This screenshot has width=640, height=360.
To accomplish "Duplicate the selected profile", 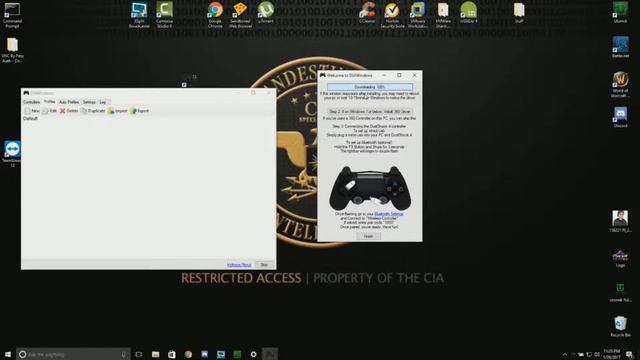I will click(93, 111).
